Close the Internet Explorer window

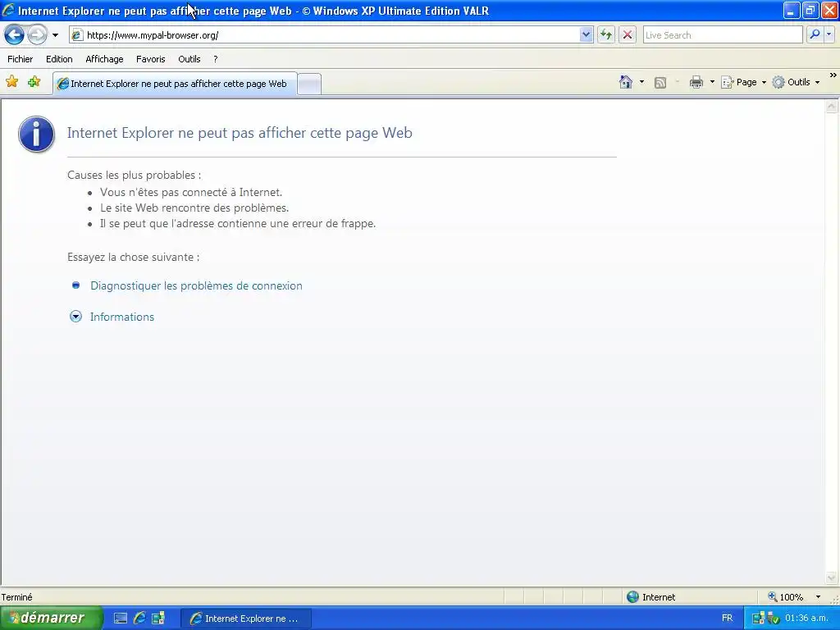point(829,10)
